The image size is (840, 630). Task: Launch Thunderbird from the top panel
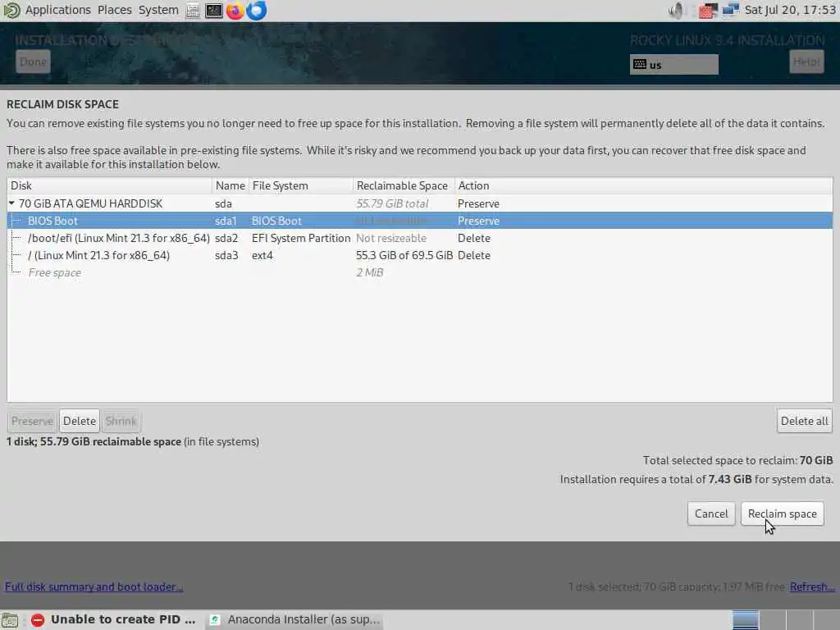(x=257, y=10)
